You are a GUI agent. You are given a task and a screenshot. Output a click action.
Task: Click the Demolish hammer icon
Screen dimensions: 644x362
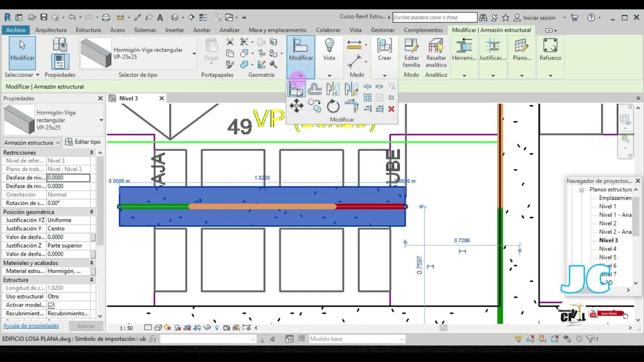pyautogui.click(x=274, y=64)
